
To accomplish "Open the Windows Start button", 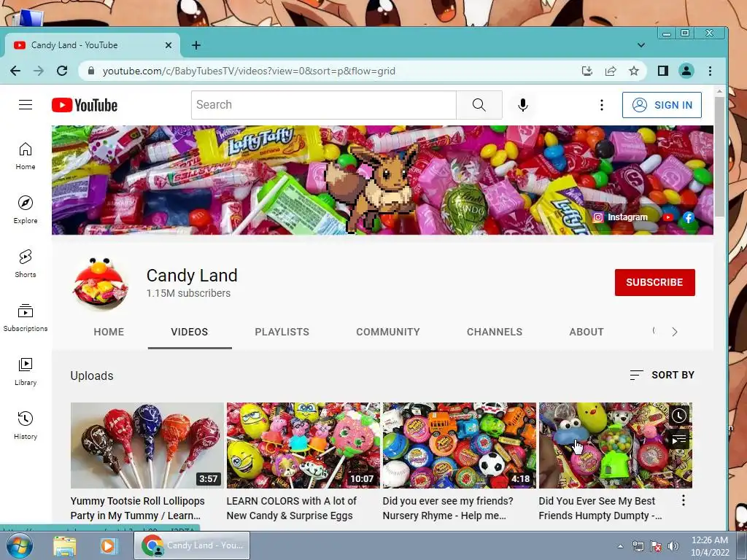I will click(x=20, y=545).
